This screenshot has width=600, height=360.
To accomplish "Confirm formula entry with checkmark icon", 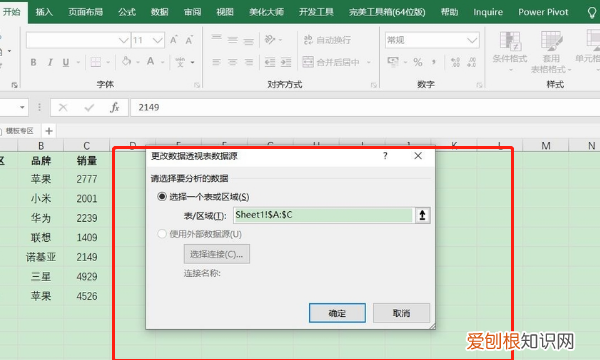I will [x=89, y=108].
